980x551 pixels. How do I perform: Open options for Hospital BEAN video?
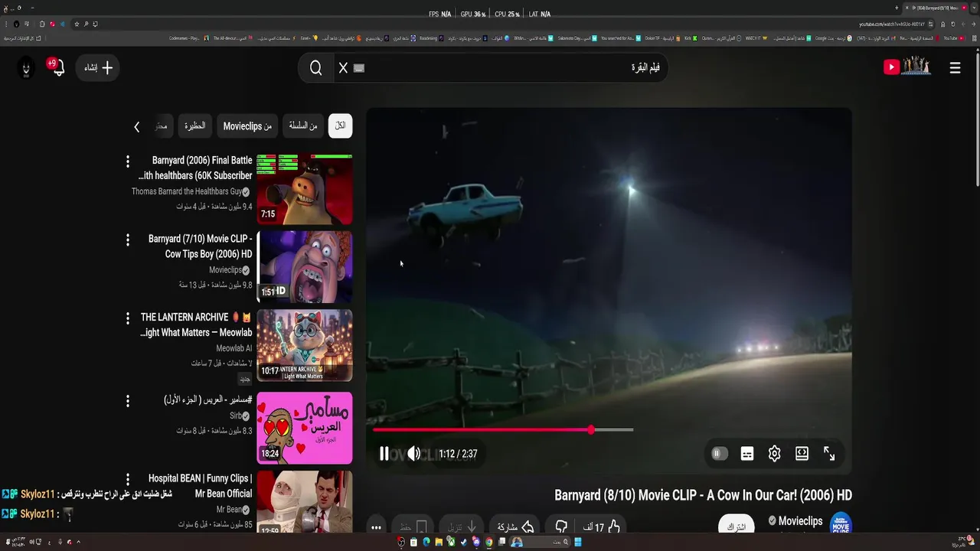tap(128, 479)
